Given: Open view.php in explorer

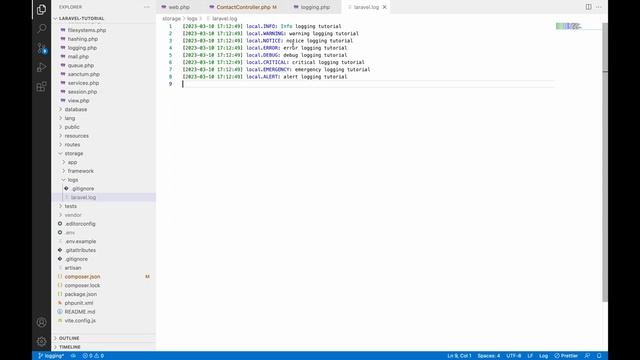Looking at the screenshot, I should pyautogui.click(x=78, y=100).
